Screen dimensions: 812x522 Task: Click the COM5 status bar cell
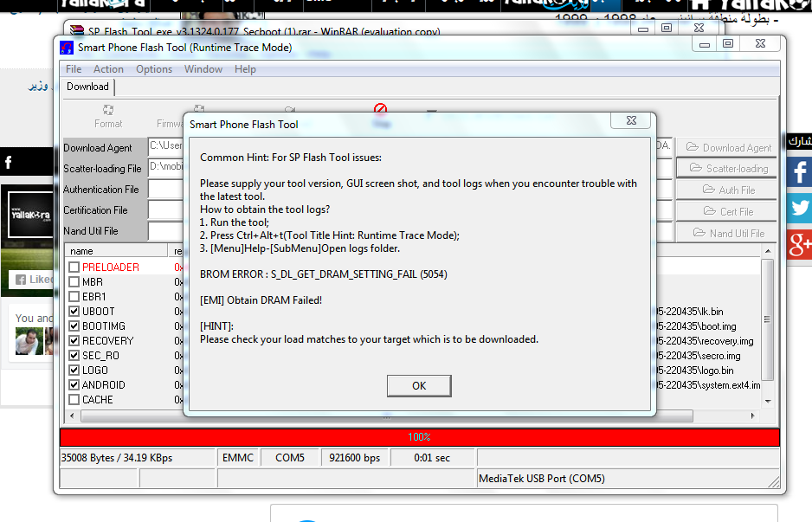point(290,458)
